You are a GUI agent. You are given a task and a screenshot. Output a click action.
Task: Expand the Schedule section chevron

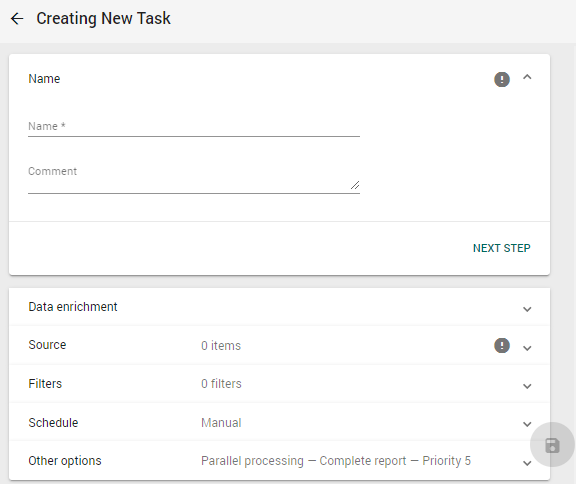click(527, 425)
